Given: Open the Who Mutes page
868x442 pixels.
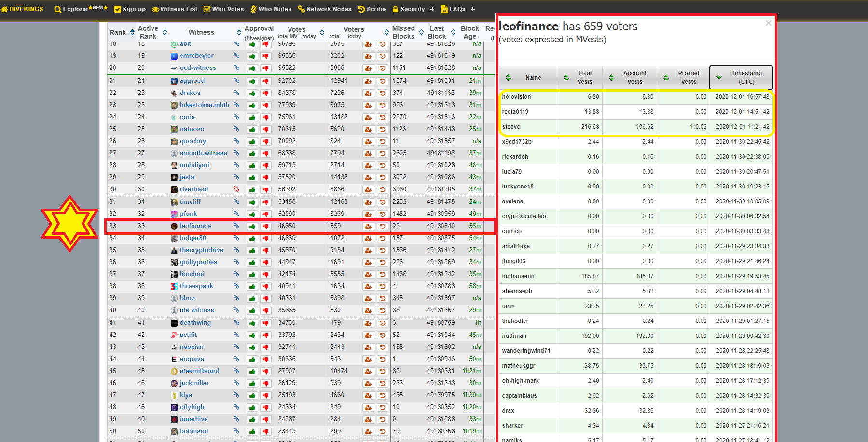Looking at the screenshot, I should pos(271,9).
